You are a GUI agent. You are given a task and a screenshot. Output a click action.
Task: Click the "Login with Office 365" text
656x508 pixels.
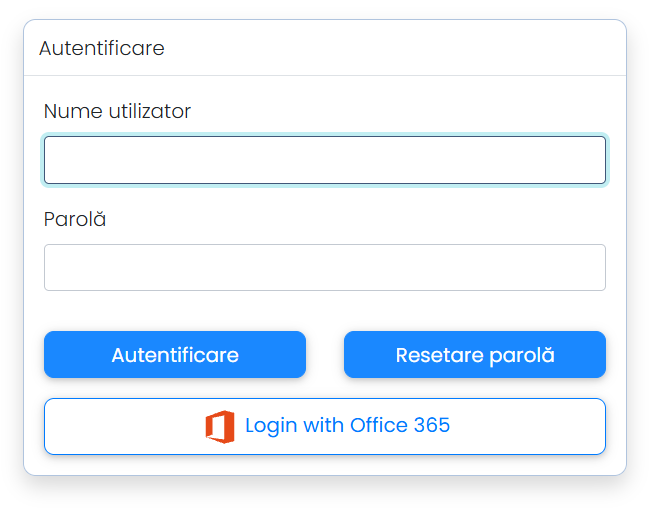pyautogui.click(x=347, y=426)
